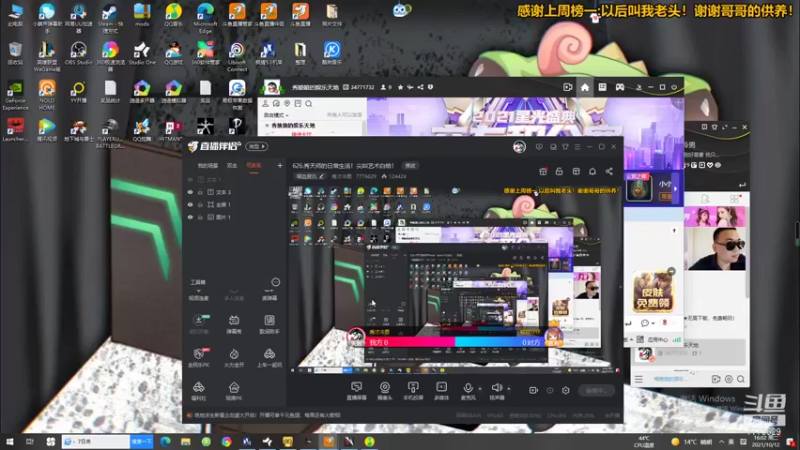Open the Windows Start menu
This screenshot has height=450, width=800.
tap(9, 441)
